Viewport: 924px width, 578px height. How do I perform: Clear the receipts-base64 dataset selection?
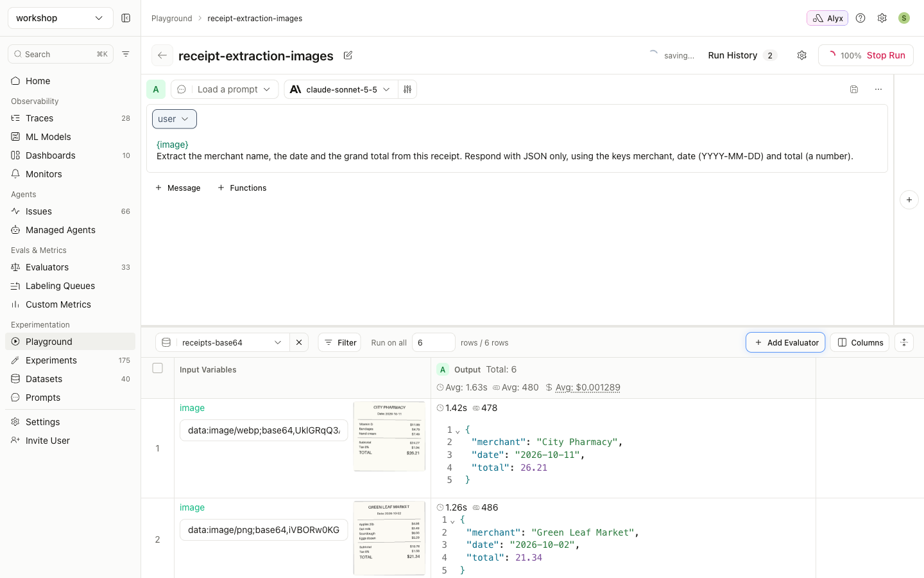[x=299, y=342]
